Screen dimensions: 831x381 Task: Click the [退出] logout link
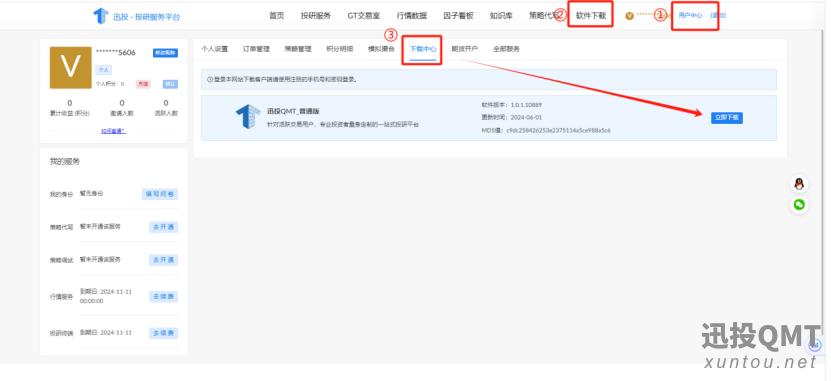718,16
